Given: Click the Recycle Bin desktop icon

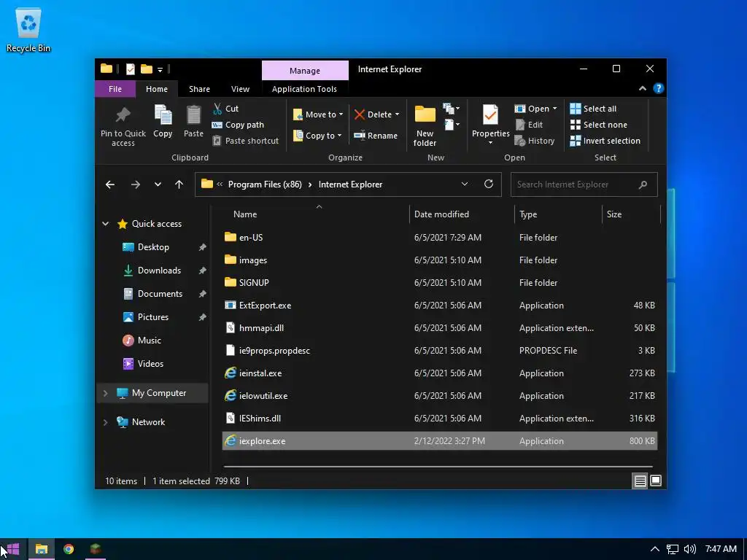Looking at the screenshot, I should coord(28,29).
